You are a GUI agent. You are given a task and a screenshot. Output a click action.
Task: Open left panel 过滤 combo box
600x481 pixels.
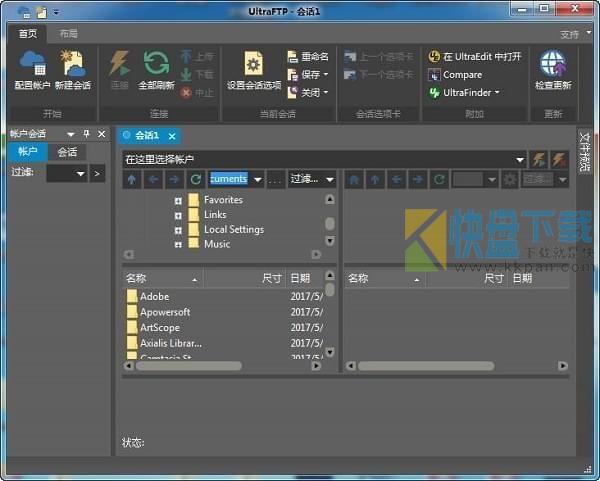click(x=67, y=173)
